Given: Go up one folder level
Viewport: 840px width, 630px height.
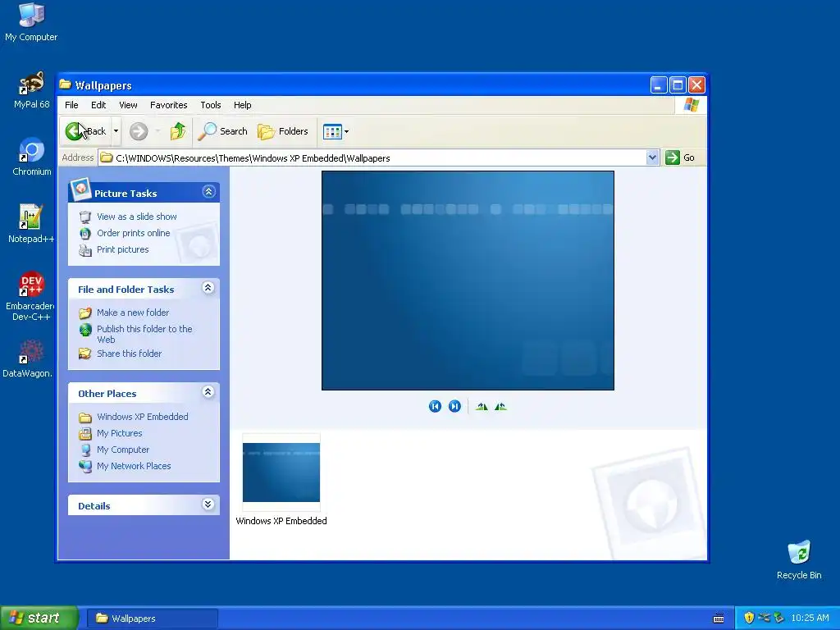Looking at the screenshot, I should tap(178, 131).
